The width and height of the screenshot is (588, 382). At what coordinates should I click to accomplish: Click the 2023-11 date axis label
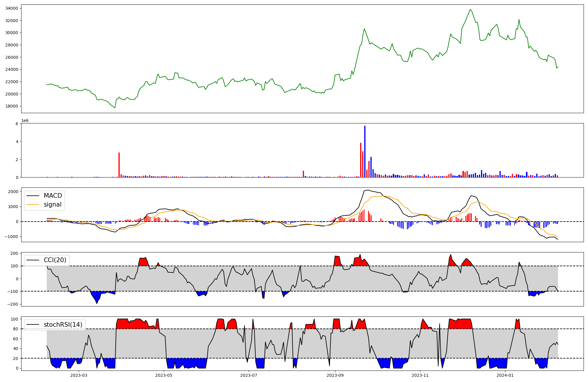tap(420, 375)
